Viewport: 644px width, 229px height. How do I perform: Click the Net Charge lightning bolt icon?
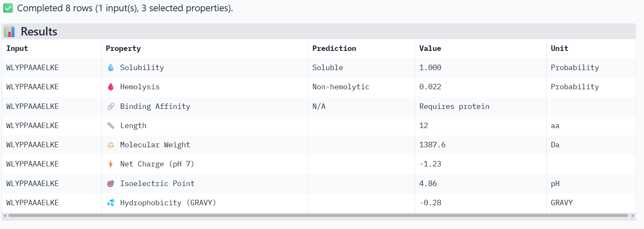click(111, 164)
